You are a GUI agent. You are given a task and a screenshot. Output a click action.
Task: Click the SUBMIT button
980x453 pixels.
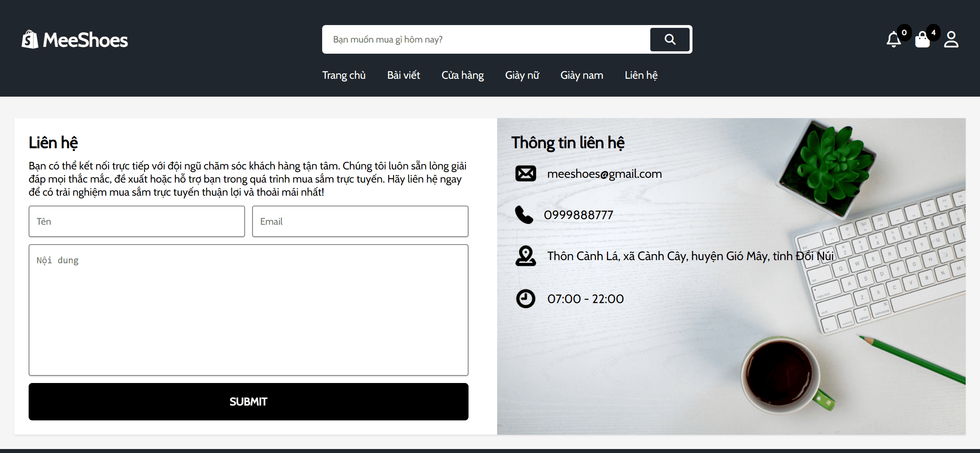(x=249, y=402)
